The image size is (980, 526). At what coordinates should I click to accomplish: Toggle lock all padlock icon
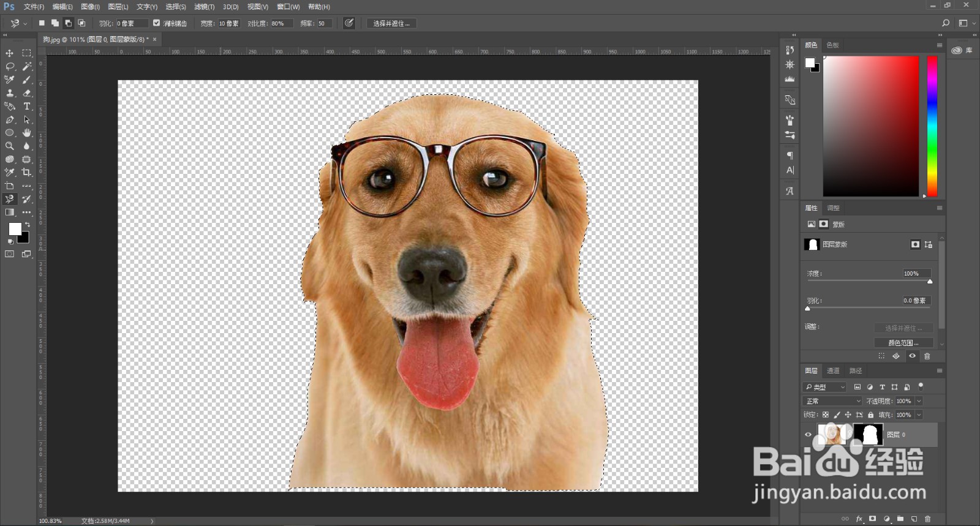[870, 415]
